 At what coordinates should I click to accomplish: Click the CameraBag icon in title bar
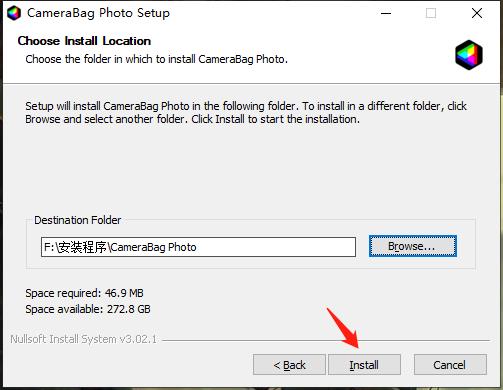click(x=14, y=13)
